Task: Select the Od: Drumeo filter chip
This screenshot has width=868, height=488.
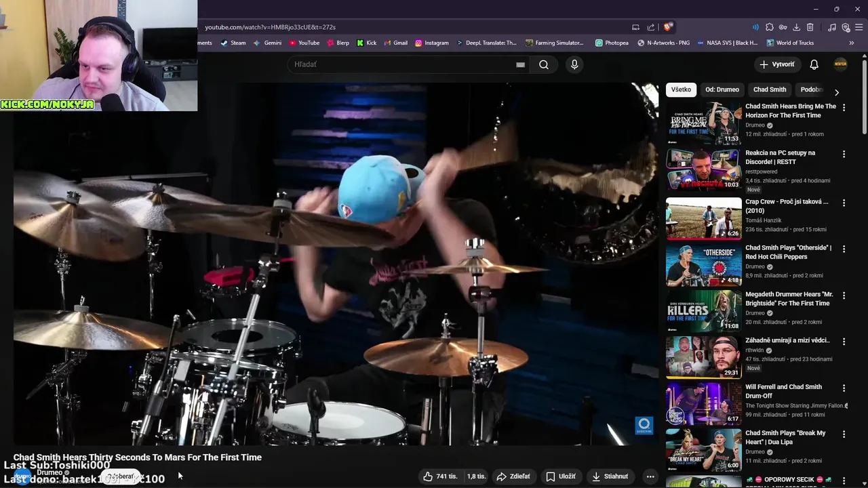Action: pos(722,89)
